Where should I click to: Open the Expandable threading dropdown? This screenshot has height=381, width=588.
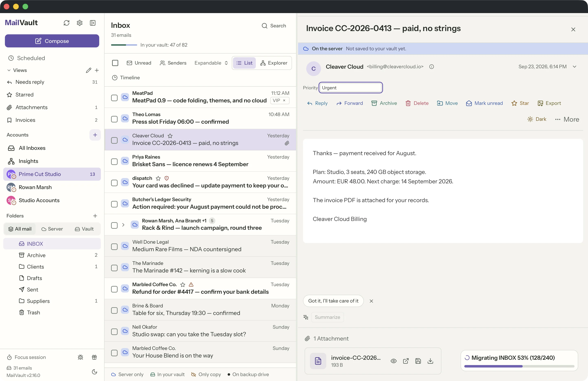pyautogui.click(x=211, y=63)
